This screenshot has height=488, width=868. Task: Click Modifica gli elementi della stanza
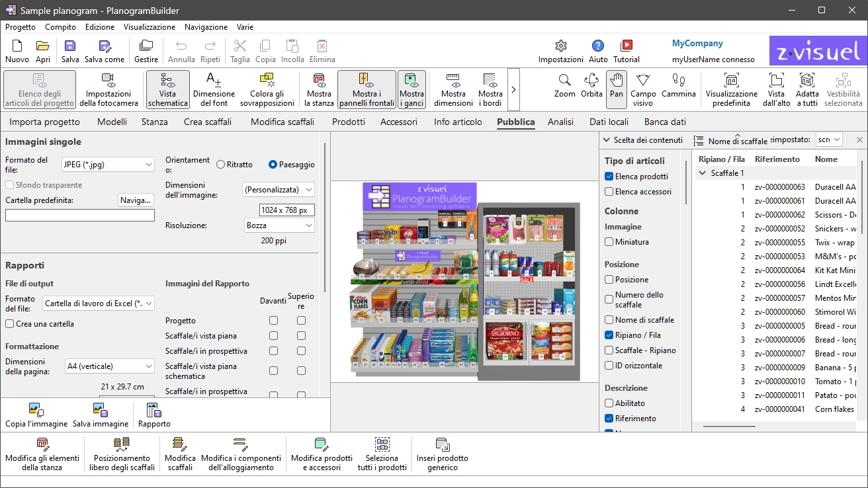point(42,454)
